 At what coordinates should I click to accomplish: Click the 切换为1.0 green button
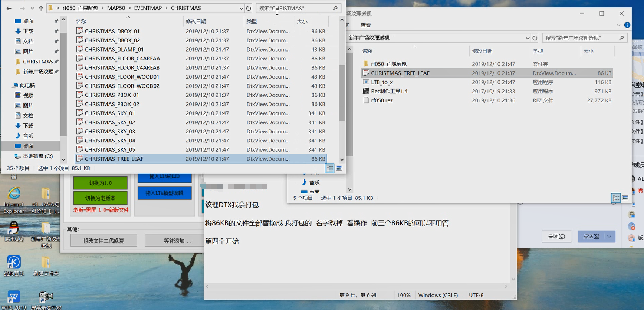100,183
